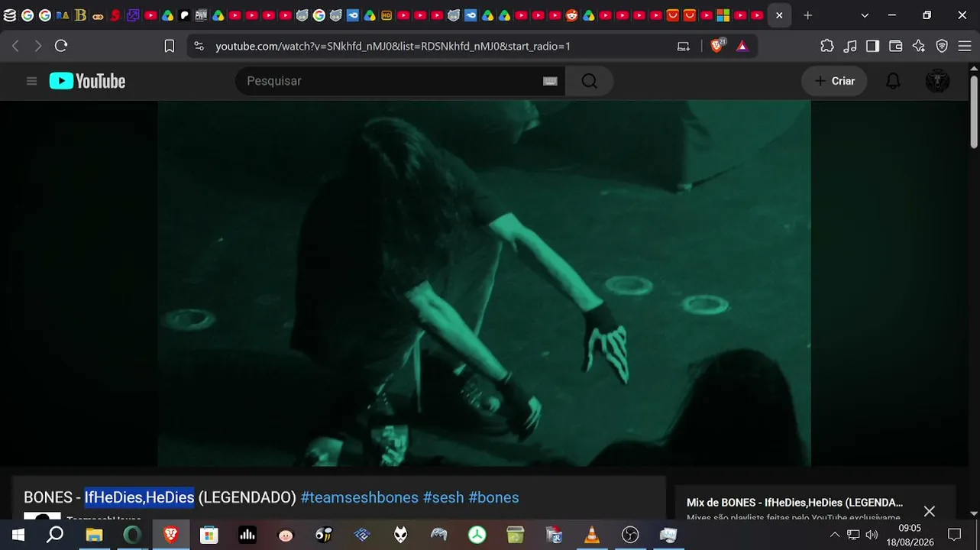Open the hashtag #sesh link
Image resolution: width=980 pixels, height=550 pixels.
pos(443,497)
